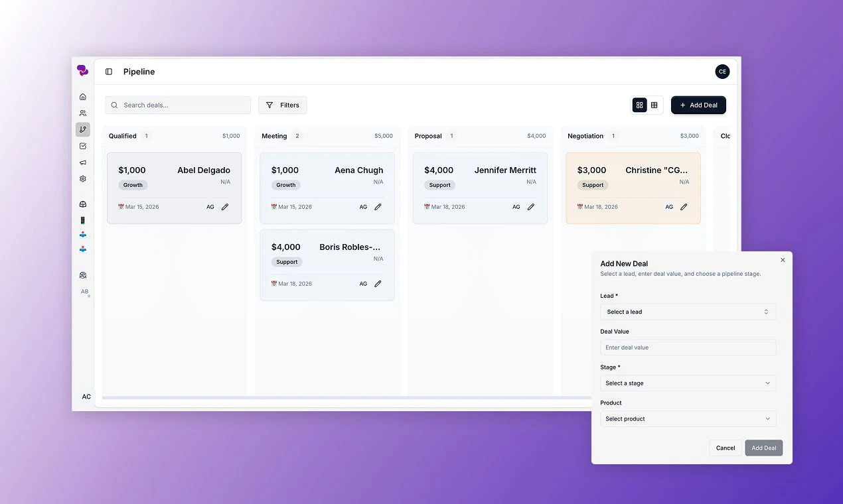Open the Contacts people icon
This screenshot has height=504, width=843.
82,113
